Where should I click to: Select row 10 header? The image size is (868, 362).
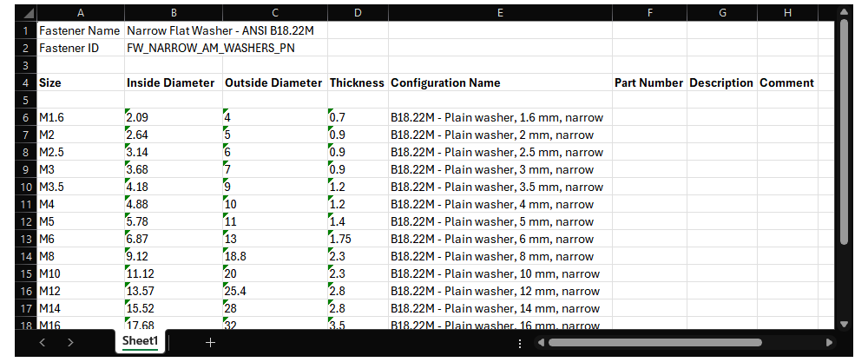pyautogui.click(x=27, y=188)
